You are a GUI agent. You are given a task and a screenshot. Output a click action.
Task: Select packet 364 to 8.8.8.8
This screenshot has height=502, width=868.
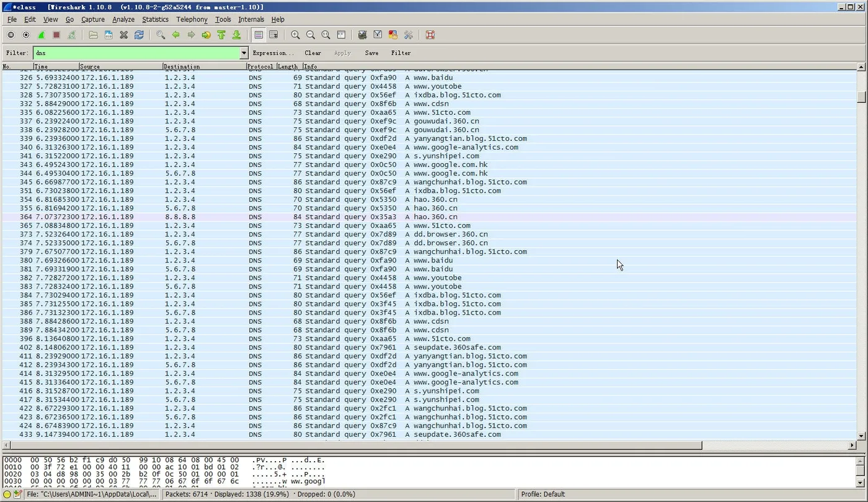pos(429,217)
